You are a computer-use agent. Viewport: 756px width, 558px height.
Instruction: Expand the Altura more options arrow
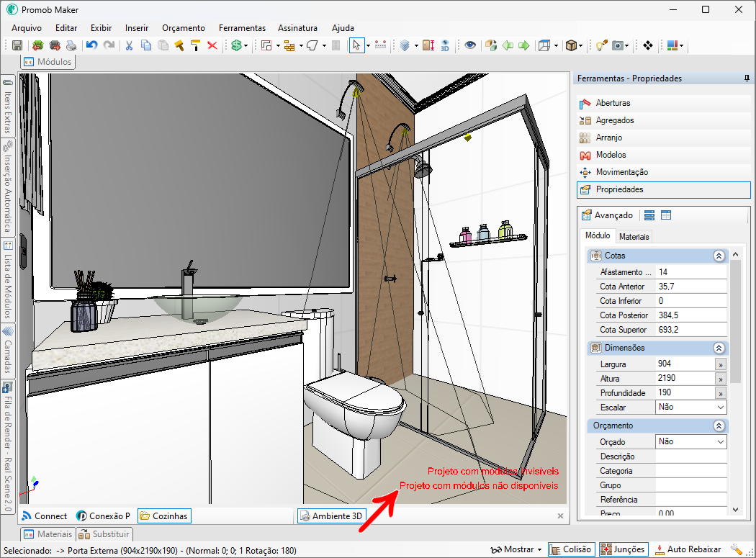pyautogui.click(x=720, y=379)
